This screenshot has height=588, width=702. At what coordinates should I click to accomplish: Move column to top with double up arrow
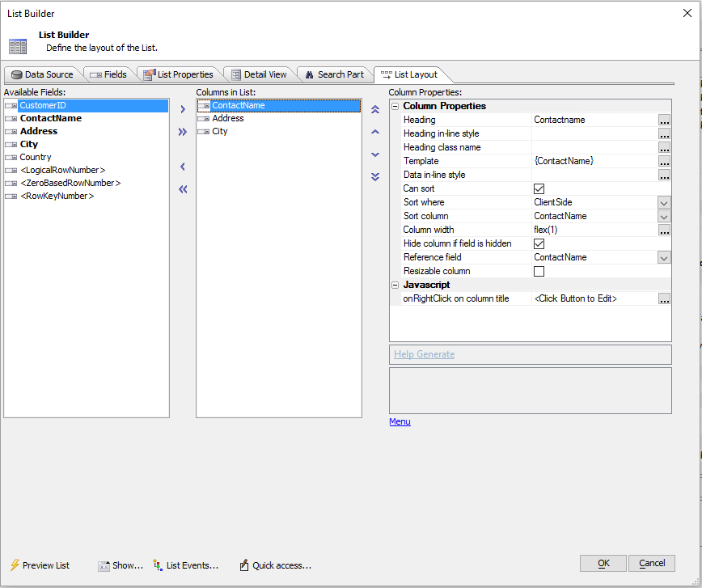pyautogui.click(x=375, y=109)
